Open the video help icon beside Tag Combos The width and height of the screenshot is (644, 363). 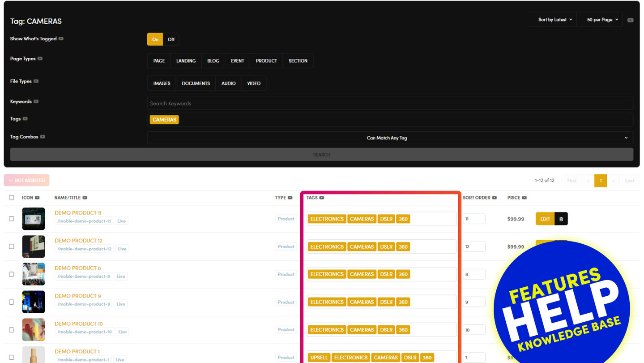pyautogui.click(x=43, y=137)
